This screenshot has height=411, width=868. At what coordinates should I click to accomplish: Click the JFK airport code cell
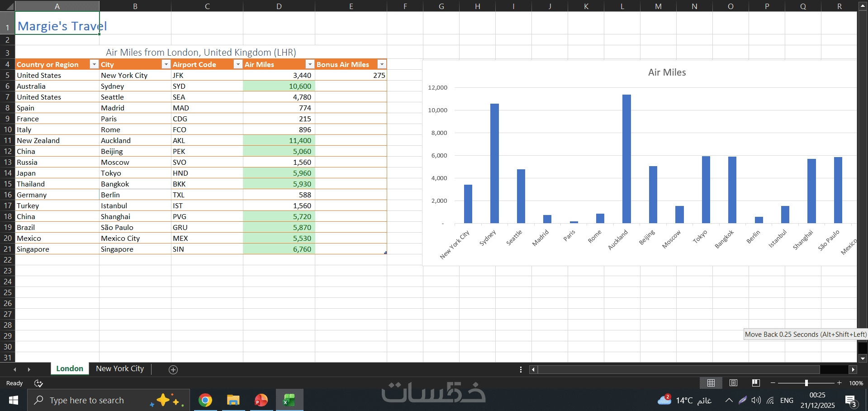pos(207,75)
